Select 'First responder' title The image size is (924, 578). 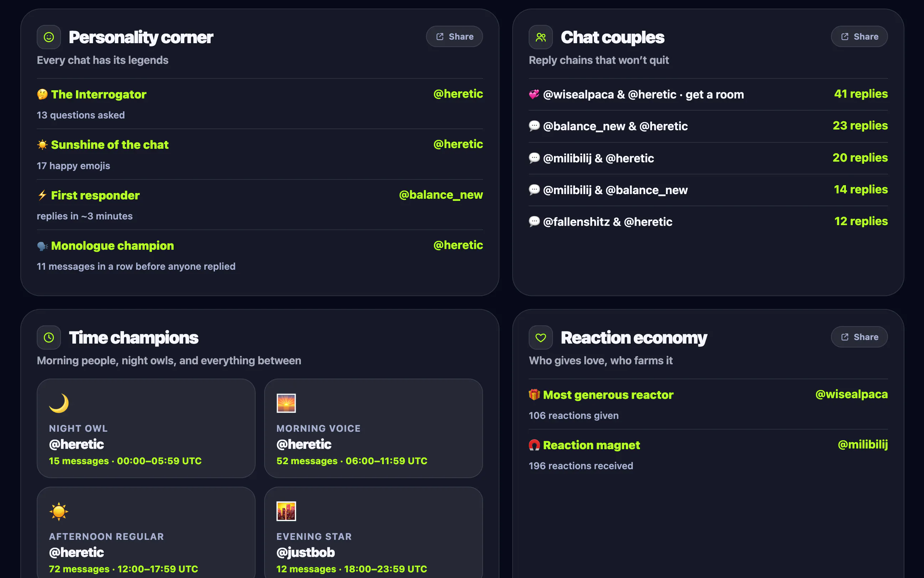point(96,196)
